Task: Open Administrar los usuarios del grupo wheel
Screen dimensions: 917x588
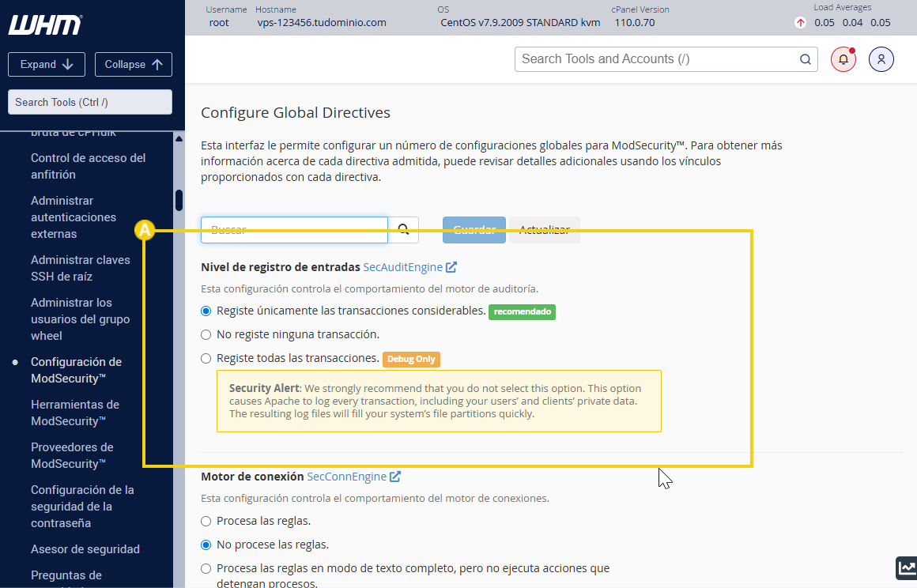Action: coord(81,319)
